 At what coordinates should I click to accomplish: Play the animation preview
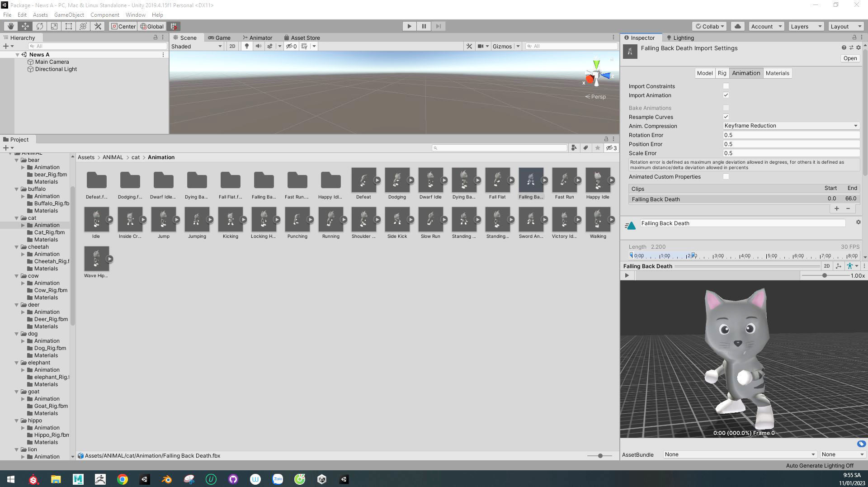[x=627, y=275]
